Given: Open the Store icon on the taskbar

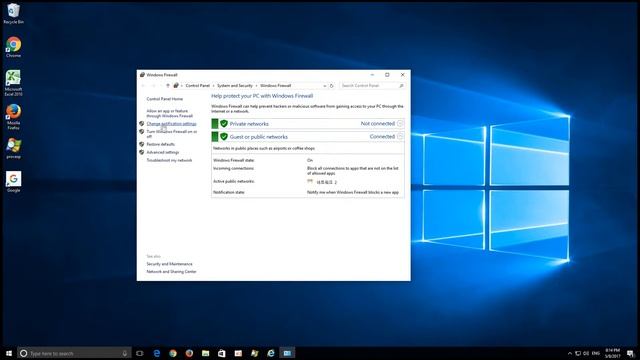Looking at the screenshot, I should coord(222,353).
